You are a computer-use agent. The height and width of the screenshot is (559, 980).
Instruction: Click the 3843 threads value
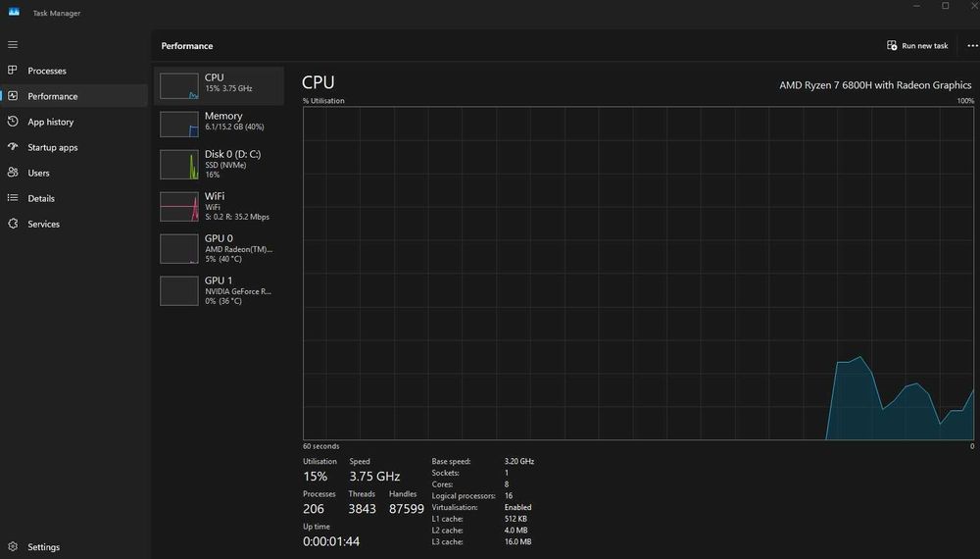pyautogui.click(x=362, y=509)
